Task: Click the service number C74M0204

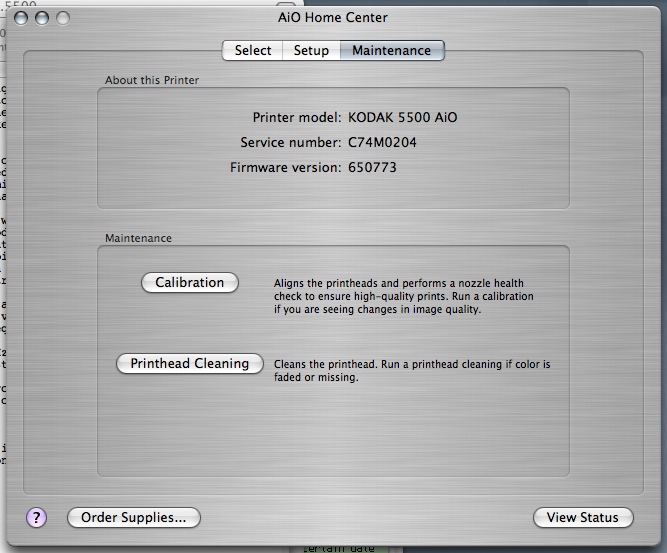Action: click(x=382, y=142)
